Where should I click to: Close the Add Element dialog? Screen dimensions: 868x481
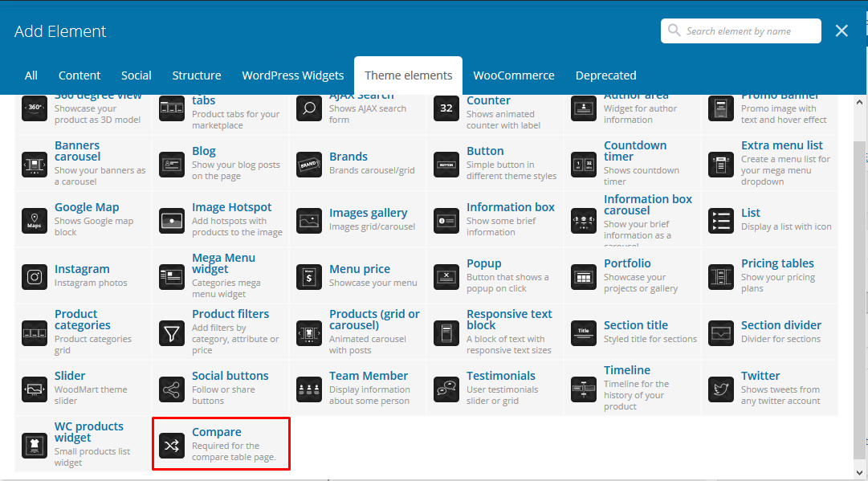point(842,31)
